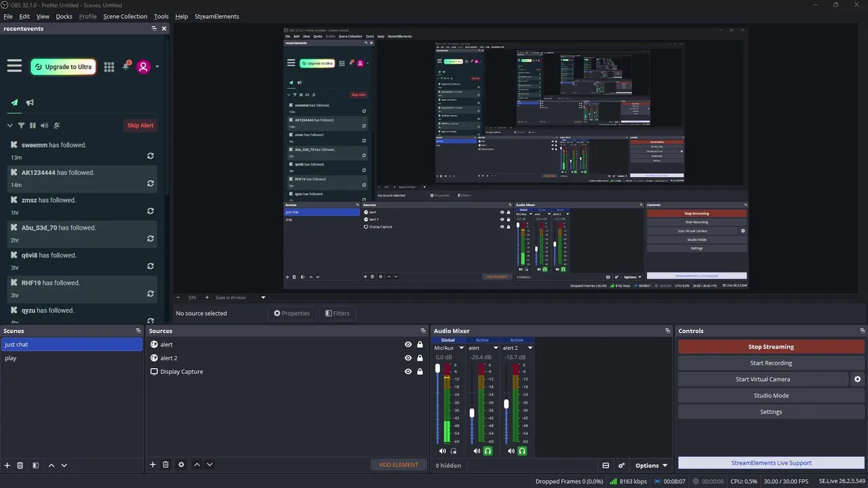This screenshot has width=868, height=488.
Task: Open the File menu
Action: [x=8, y=16]
